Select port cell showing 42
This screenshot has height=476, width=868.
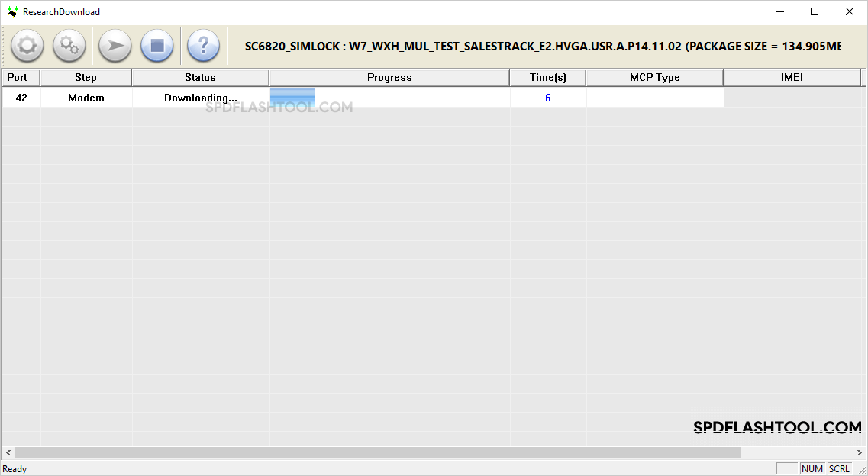[x=21, y=98]
